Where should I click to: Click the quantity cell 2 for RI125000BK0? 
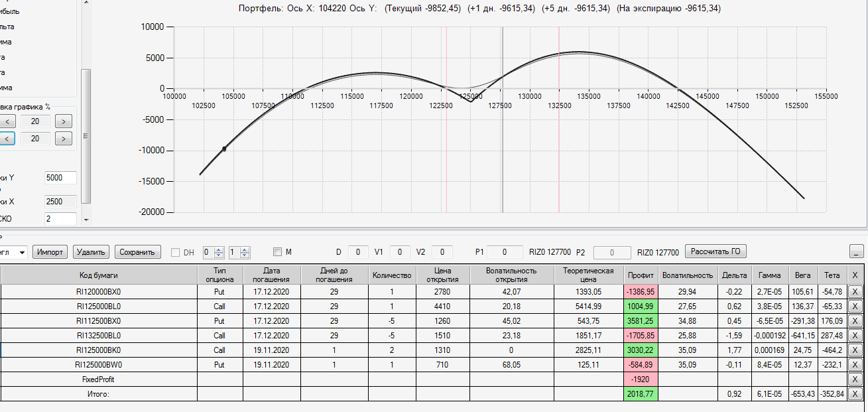click(x=392, y=350)
